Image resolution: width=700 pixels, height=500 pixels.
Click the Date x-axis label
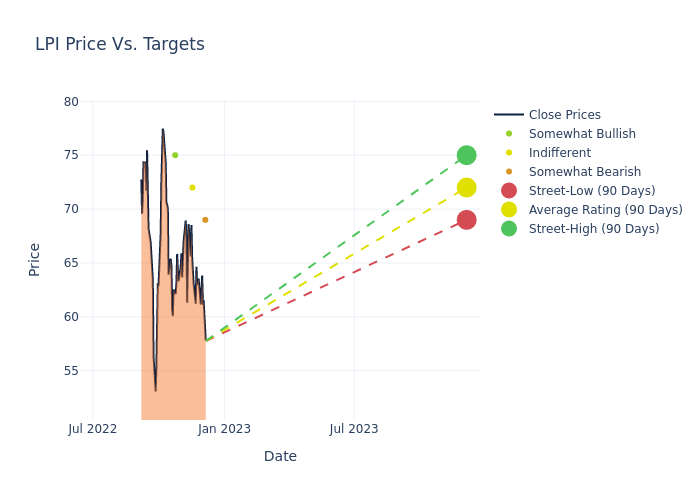(280, 456)
